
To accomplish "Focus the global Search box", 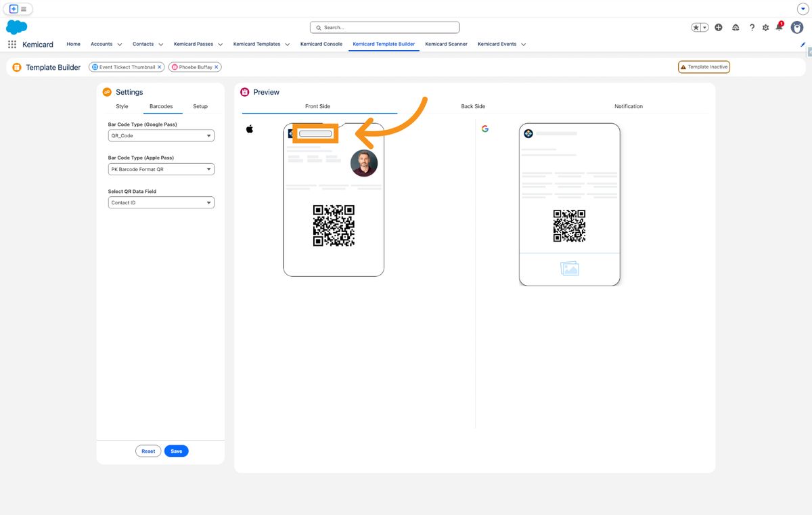I will (x=384, y=27).
